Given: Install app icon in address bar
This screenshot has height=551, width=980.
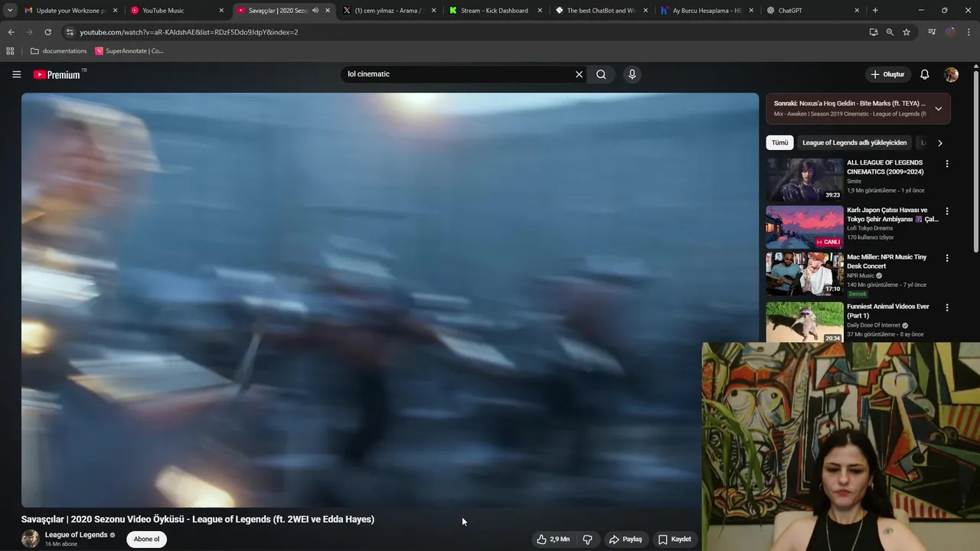Looking at the screenshot, I should [x=874, y=32].
